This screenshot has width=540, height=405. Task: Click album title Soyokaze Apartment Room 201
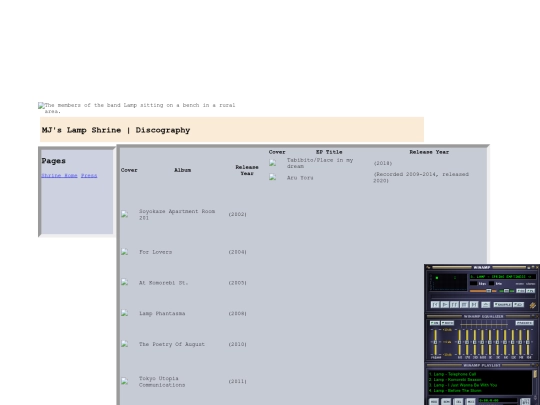(177, 214)
